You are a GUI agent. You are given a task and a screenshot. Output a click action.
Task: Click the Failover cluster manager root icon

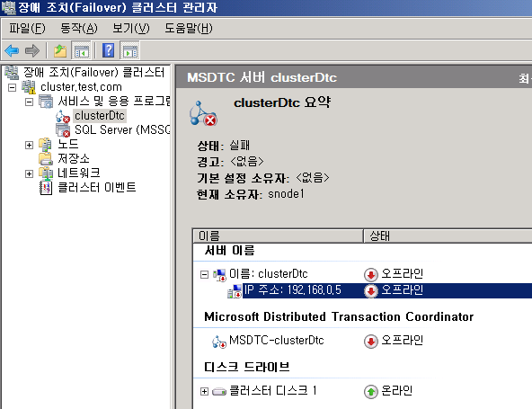click(11, 72)
